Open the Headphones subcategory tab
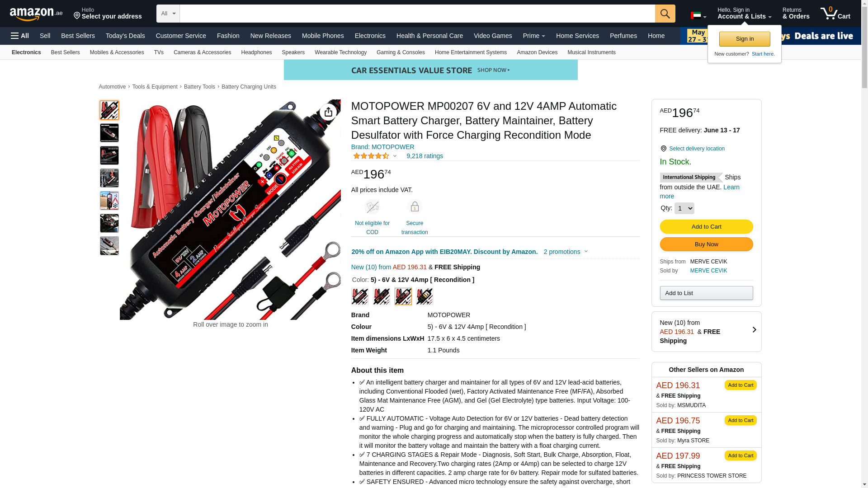 [256, 52]
